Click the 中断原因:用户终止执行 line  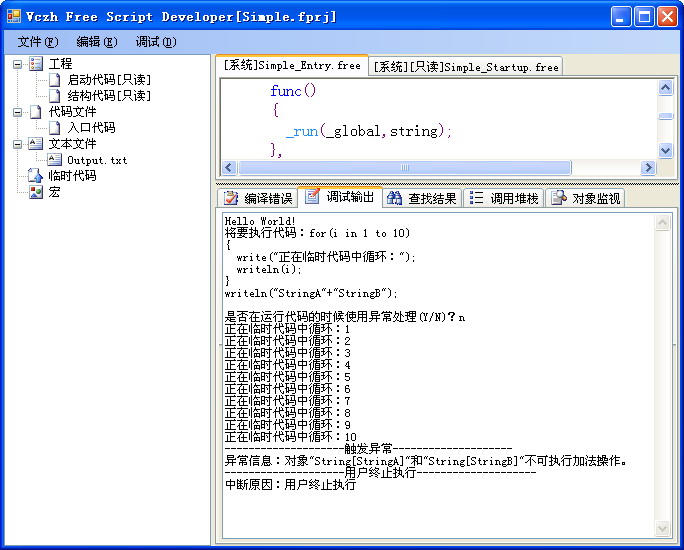pos(290,485)
